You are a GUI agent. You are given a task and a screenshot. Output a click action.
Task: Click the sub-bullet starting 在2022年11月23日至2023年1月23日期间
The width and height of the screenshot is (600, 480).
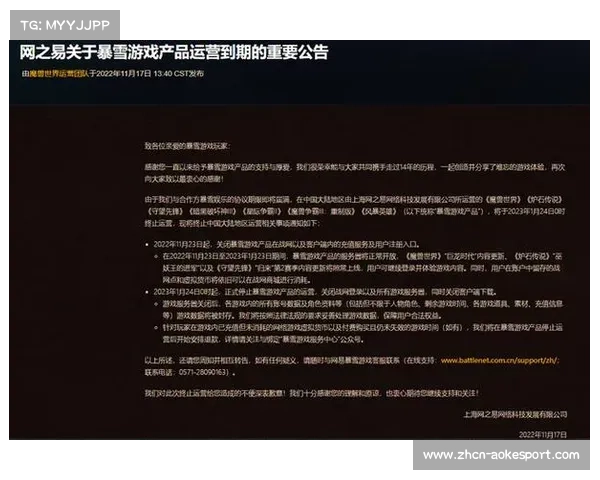tap(362, 268)
